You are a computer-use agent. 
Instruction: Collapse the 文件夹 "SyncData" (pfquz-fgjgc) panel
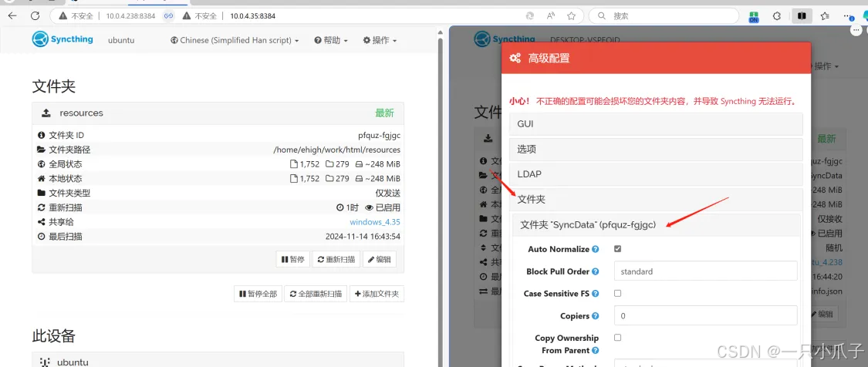point(656,224)
